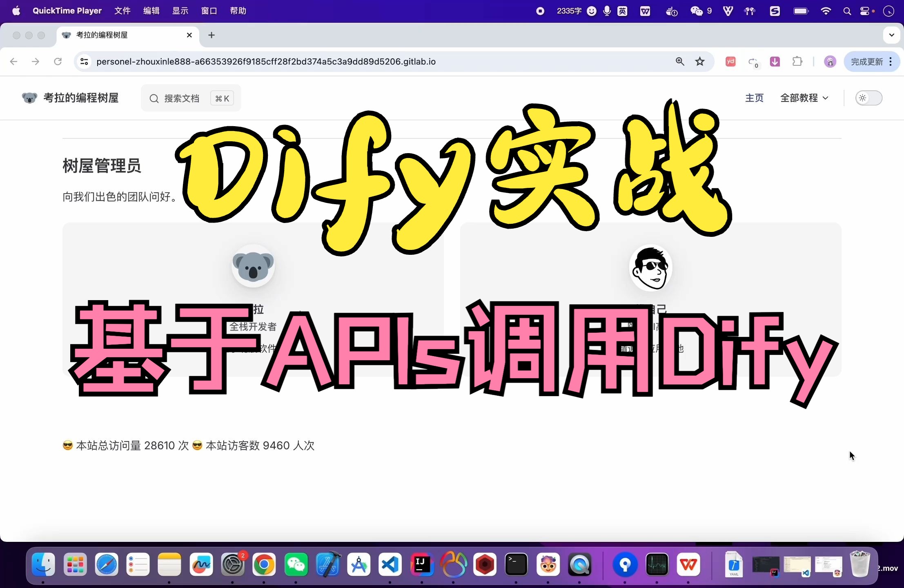Click the 完成更新 button
This screenshot has width=904, height=588.
coord(872,61)
